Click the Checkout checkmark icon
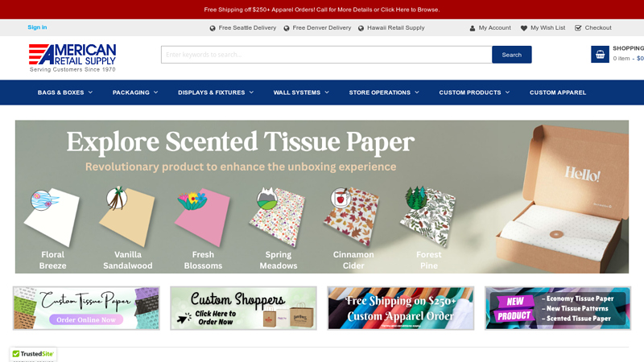Viewport: 644px width, 362px height. click(x=578, y=28)
